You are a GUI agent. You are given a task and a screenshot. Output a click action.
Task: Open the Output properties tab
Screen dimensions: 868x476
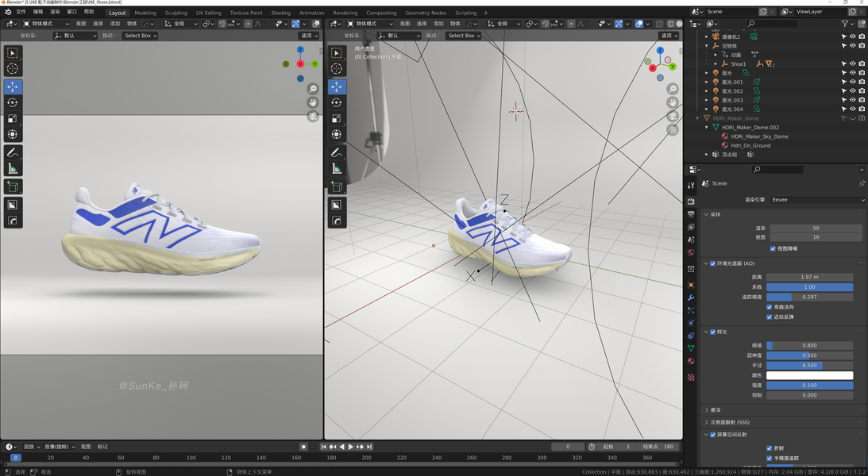tap(691, 214)
